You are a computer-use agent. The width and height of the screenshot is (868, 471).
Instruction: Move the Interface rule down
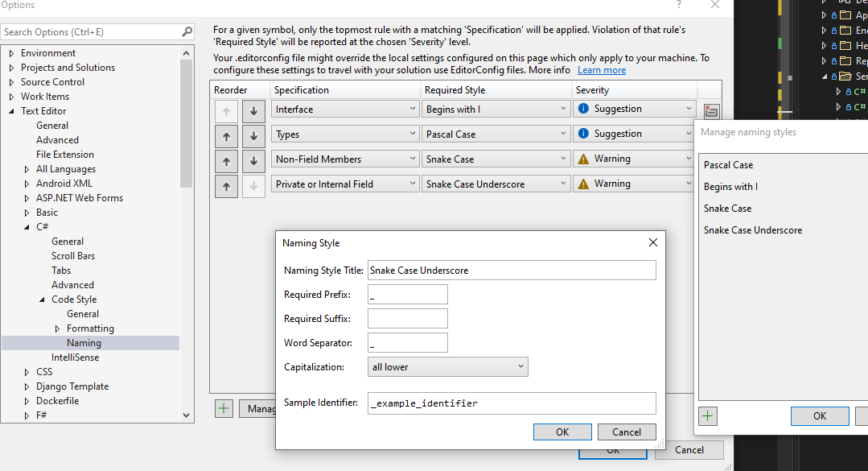pos(253,111)
